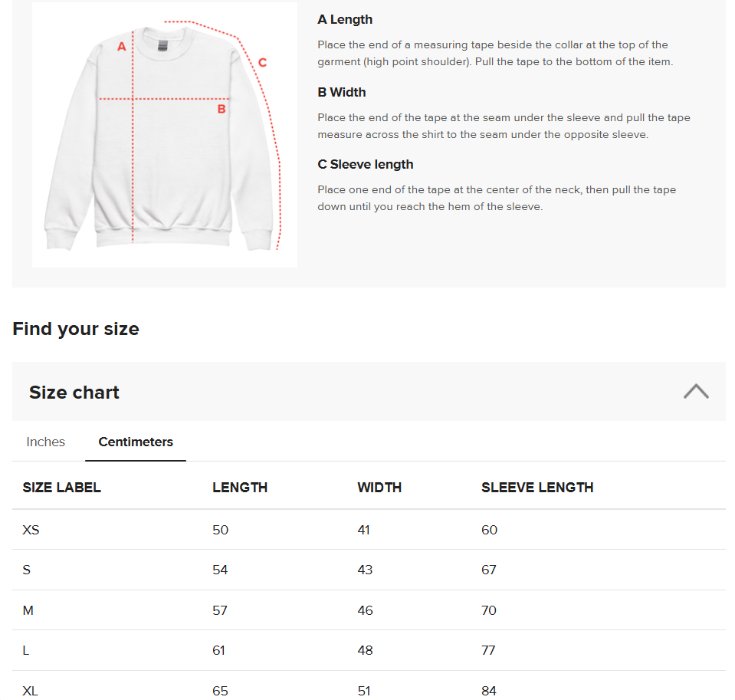The width and height of the screenshot is (735, 700).
Task: Select the 'C Sleeve length' heading
Action: pos(366,164)
